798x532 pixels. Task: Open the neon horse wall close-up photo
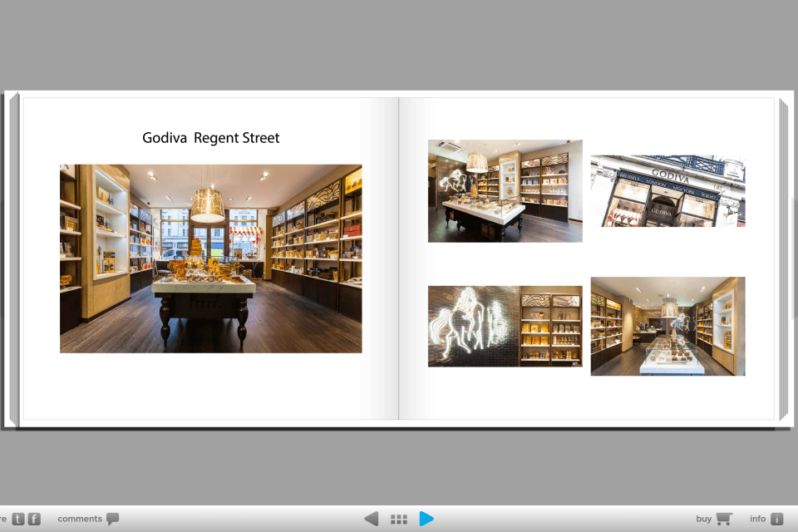click(505, 326)
